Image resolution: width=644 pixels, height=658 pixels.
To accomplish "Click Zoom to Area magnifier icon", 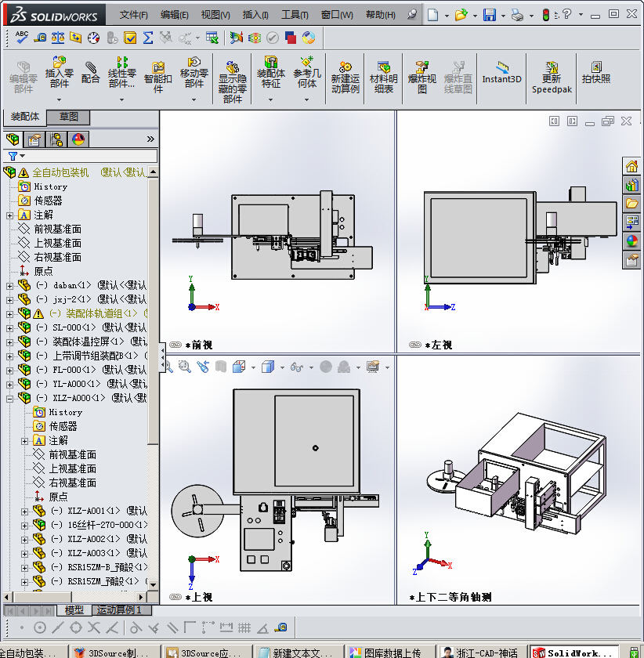I will point(185,367).
